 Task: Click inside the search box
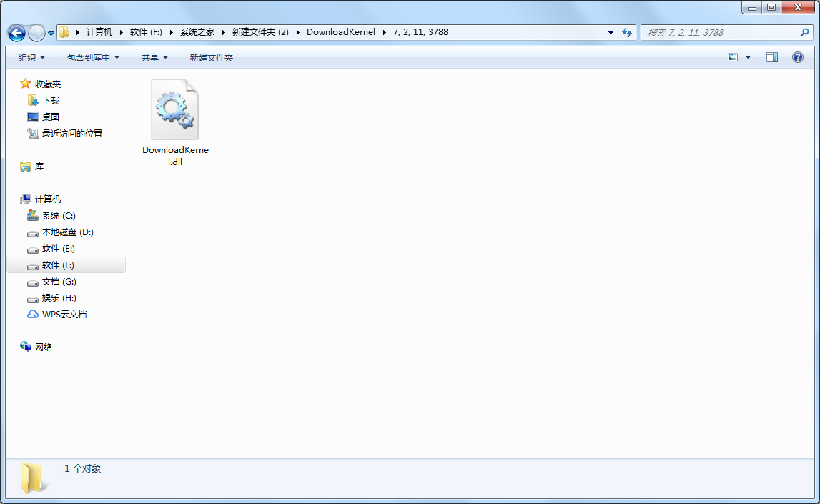pos(715,32)
